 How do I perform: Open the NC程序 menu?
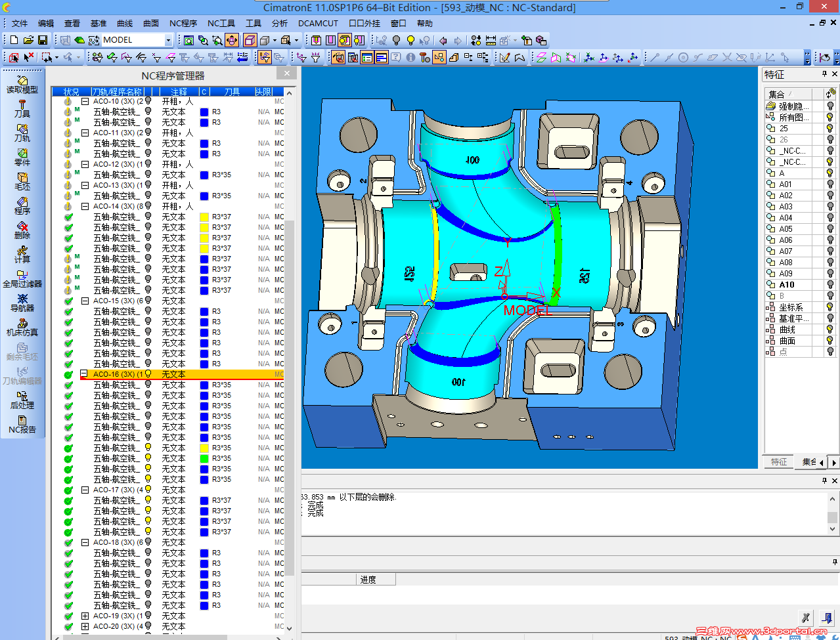(x=183, y=23)
